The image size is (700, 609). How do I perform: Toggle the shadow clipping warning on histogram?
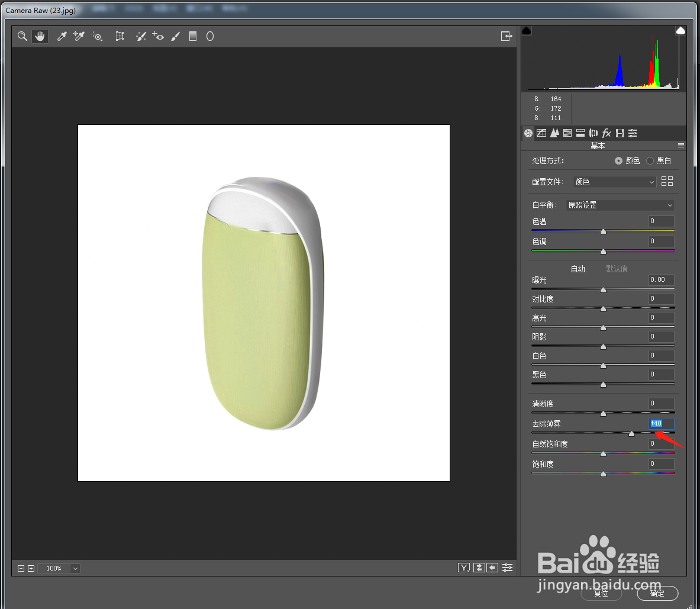527,30
